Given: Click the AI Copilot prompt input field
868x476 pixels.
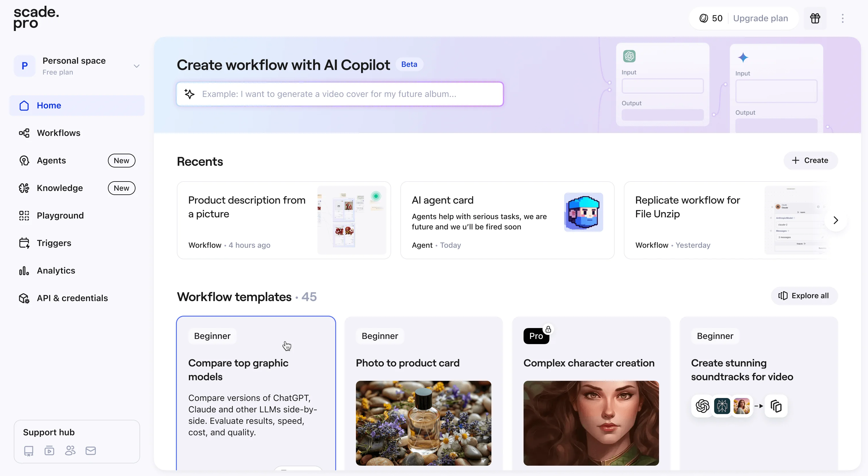Looking at the screenshot, I should 339,94.
